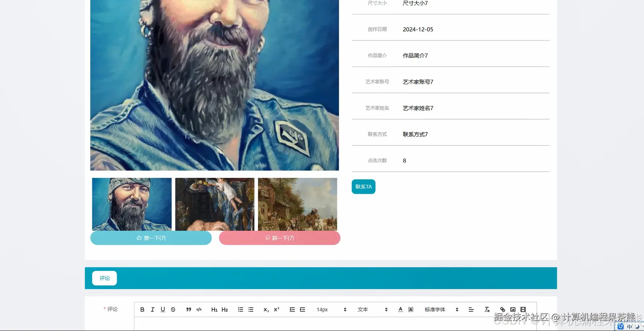Toggle the ordered list formatting
This screenshot has width=644, height=331.
240,309
